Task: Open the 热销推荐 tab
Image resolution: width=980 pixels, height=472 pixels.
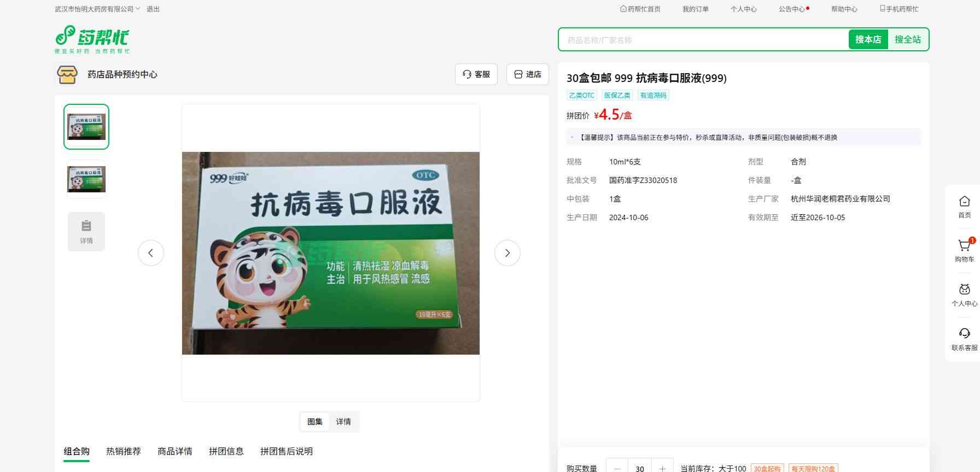Action: click(x=124, y=451)
